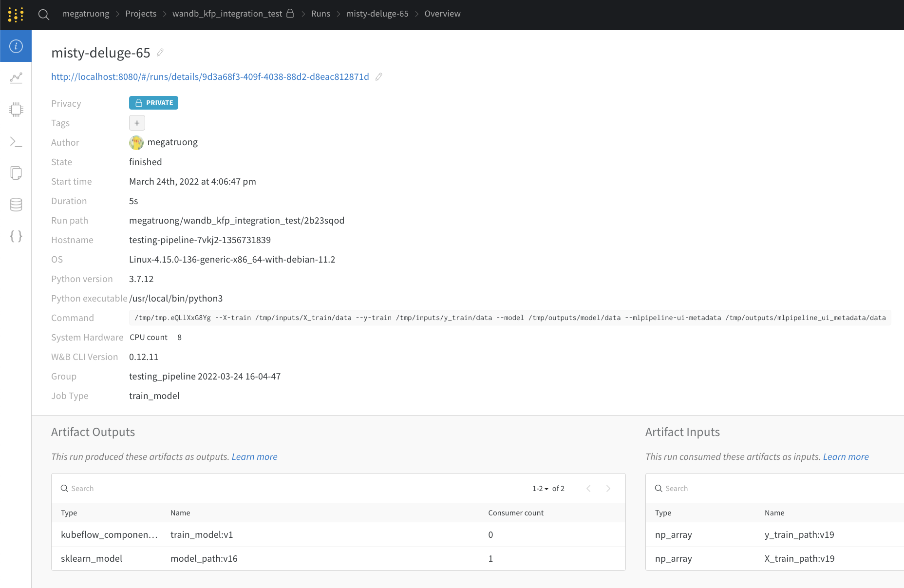
Task: Click the lock icon beside project name
Action: click(290, 14)
